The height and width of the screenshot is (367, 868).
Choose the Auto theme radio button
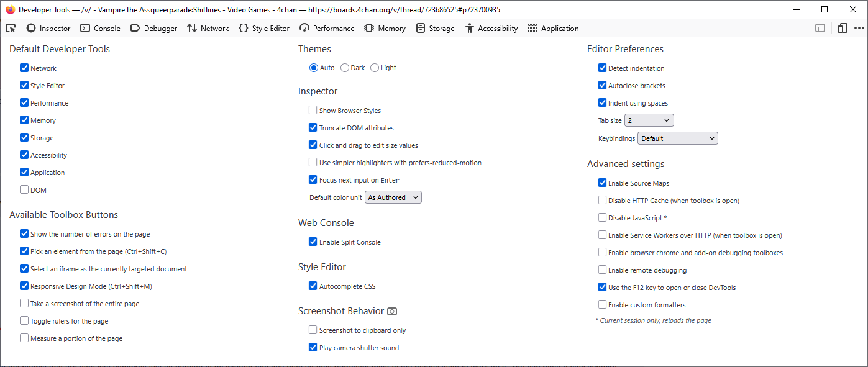tap(314, 68)
